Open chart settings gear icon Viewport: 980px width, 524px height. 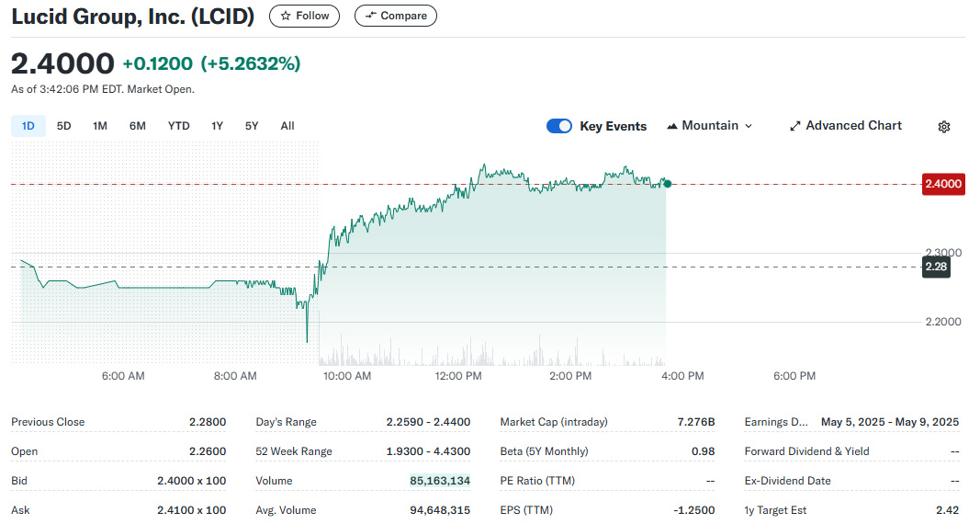pyautogui.click(x=944, y=126)
